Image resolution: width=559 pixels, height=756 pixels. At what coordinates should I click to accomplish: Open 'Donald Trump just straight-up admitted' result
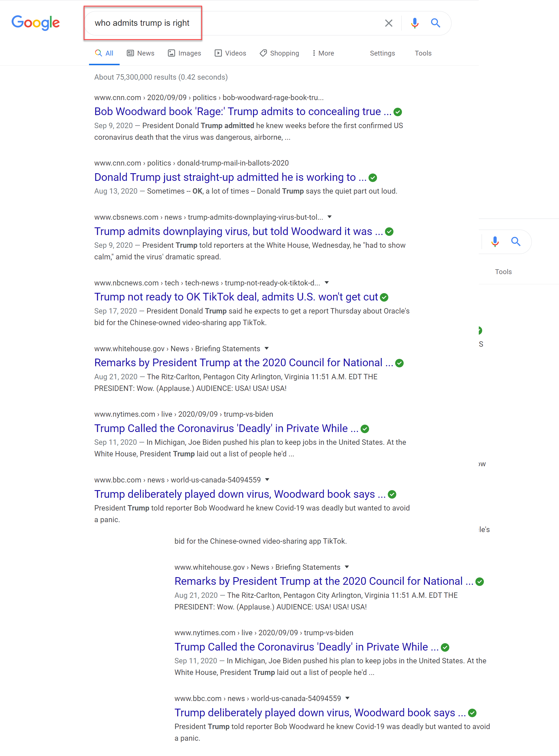click(230, 177)
